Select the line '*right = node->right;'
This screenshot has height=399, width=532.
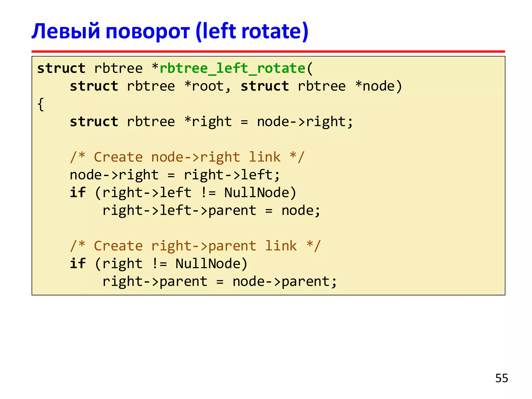(269, 122)
